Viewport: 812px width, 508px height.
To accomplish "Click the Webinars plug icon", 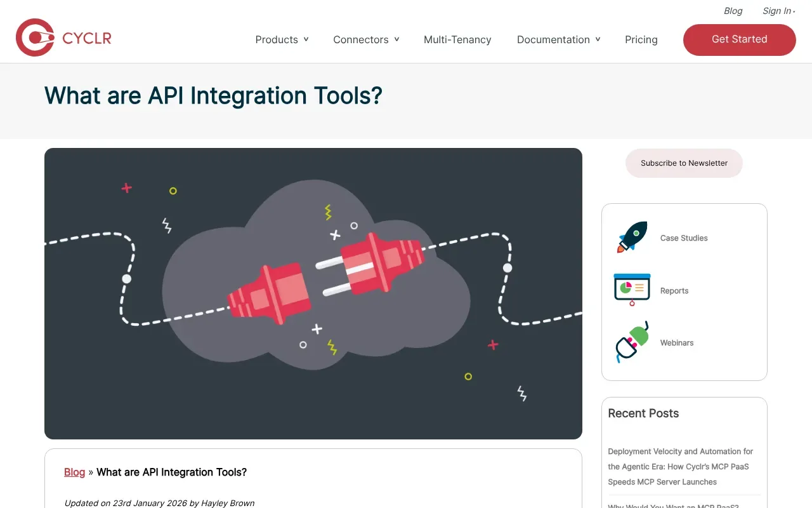I will pos(632,342).
